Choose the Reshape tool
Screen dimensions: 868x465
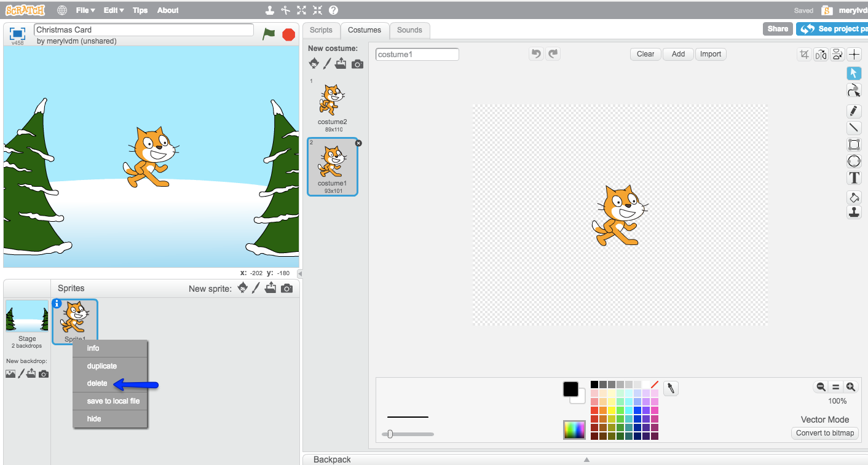[854, 91]
